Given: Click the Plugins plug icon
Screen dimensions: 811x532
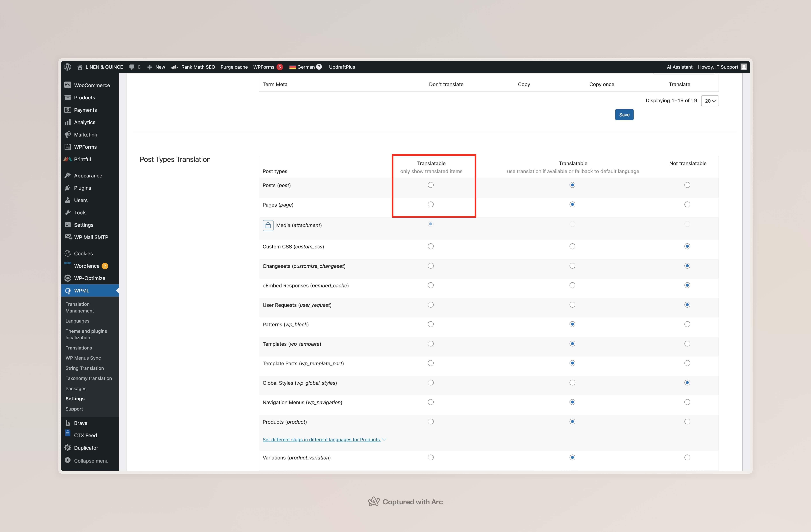Looking at the screenshot, I should point(68,188).
